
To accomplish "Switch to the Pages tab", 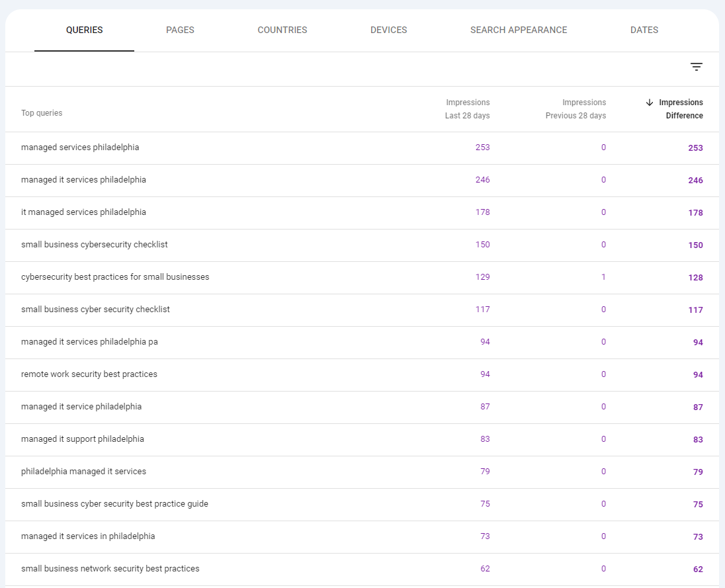I will pyautogui.click(x=180, y=30).
